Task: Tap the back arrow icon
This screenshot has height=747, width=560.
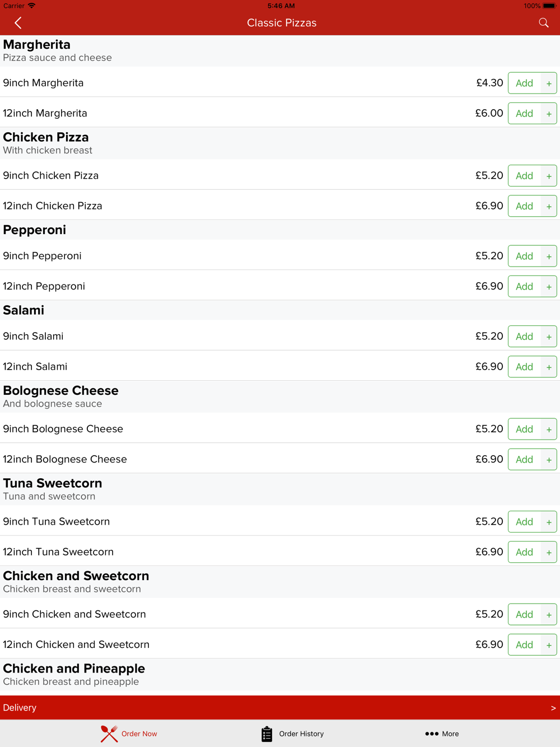Action: point(18,23)
